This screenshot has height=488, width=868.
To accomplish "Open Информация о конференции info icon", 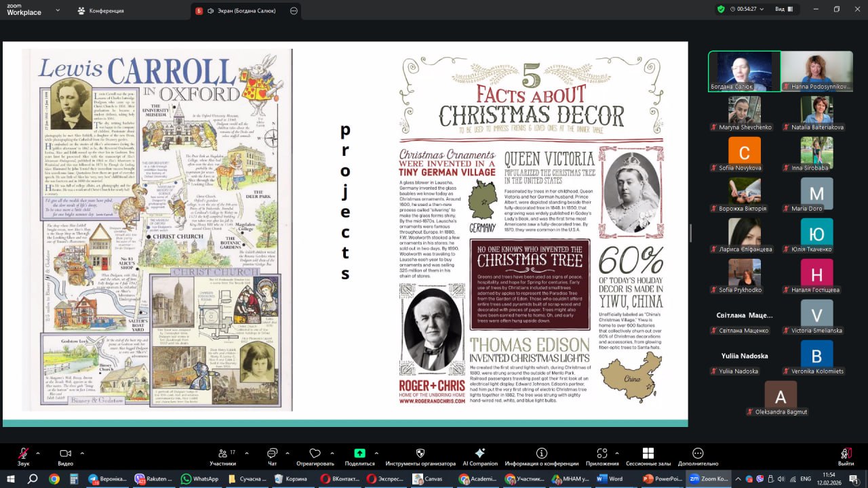I will 541,453.
